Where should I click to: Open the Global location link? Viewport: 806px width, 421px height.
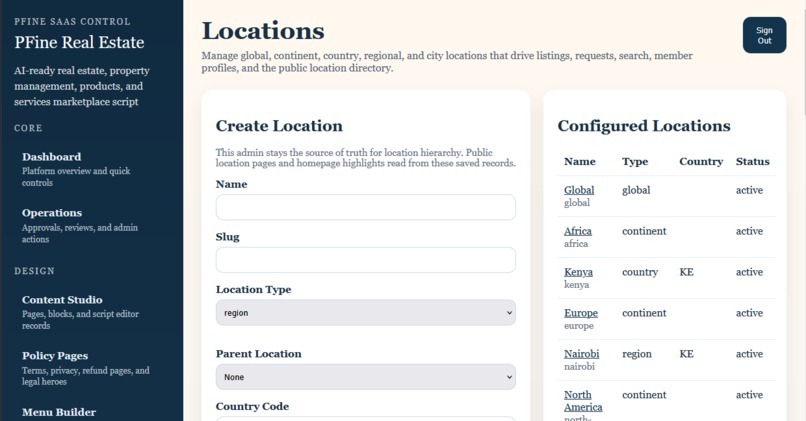[x=579, y=190]
